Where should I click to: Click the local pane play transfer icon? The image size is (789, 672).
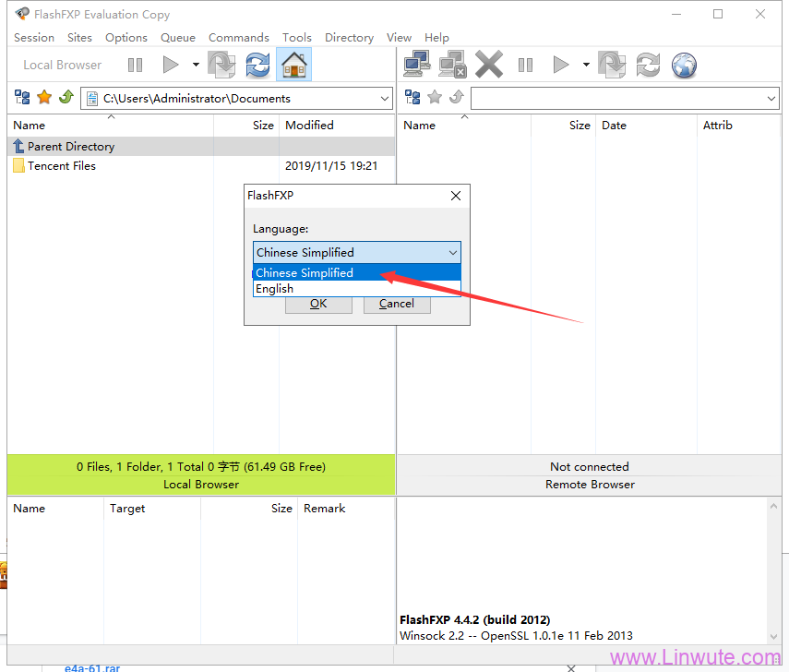coord(171,65)
